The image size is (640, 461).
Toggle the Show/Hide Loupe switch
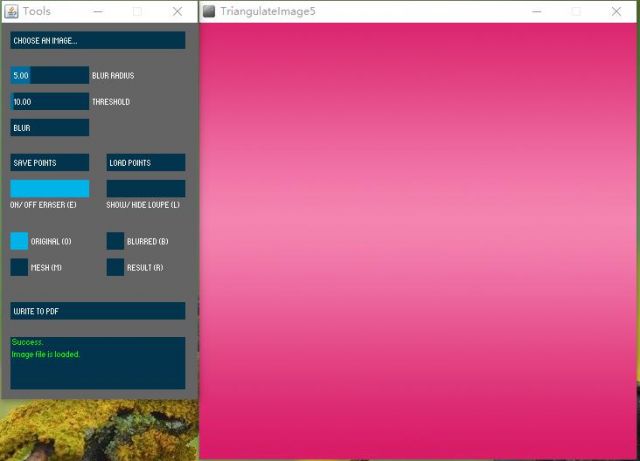pyautogui.click(x=145, y=188)
